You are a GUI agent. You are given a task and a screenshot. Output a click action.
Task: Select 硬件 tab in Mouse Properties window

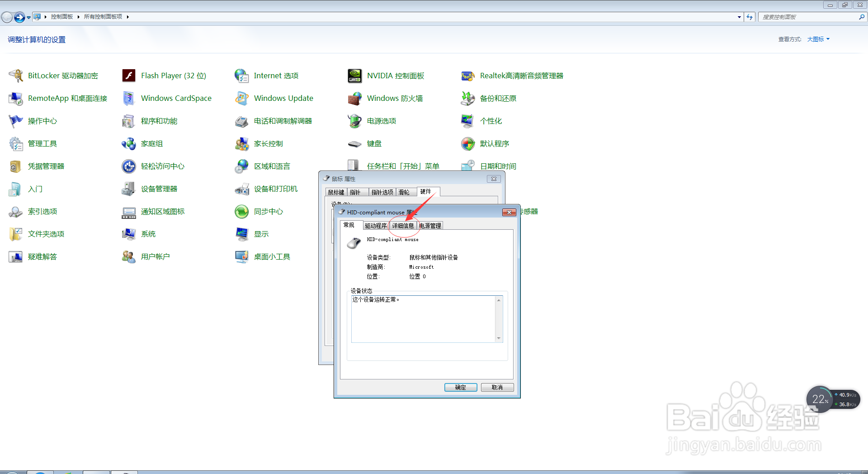pos(428,191)
